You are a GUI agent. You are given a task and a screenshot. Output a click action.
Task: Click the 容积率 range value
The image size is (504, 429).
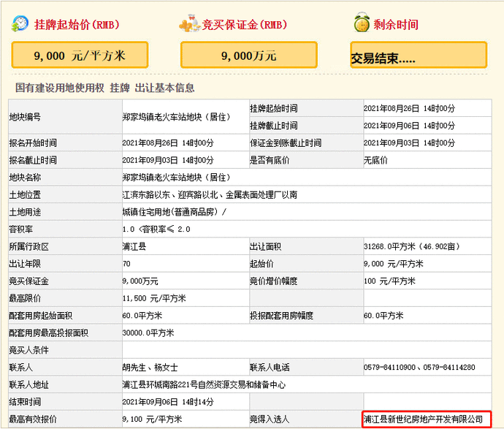(156, 229)
